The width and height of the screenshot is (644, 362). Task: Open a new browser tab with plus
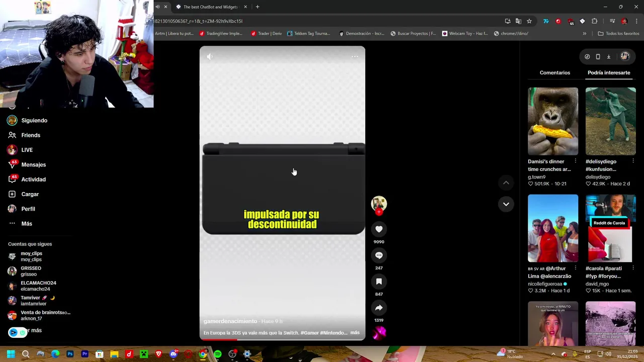[x=258, y=7]
